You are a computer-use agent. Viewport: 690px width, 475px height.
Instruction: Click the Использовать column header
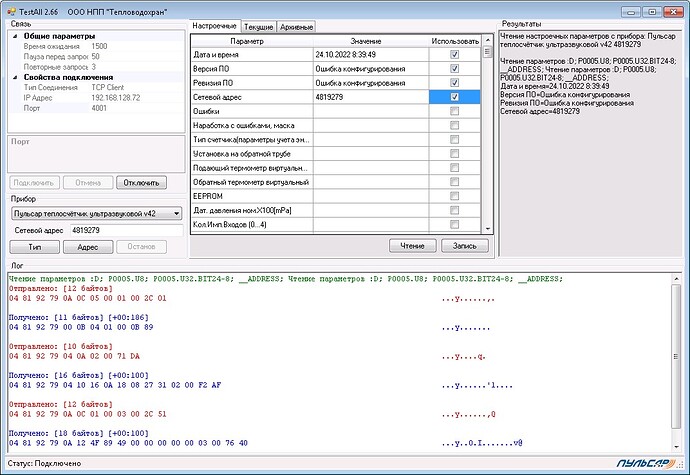pyautogui.click(x=455, y=41)
